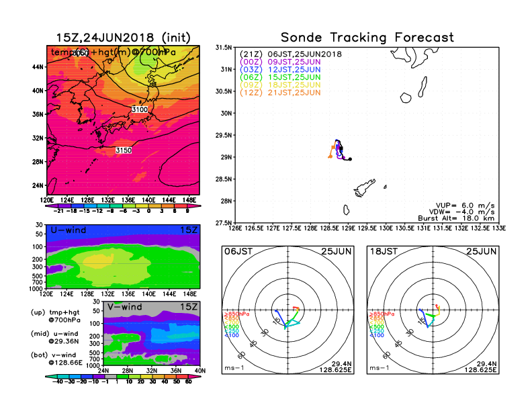Click the "-40" value on the wind colorbar
The width and height of the screenshot is (532, 411).
(x=58, y=381)
